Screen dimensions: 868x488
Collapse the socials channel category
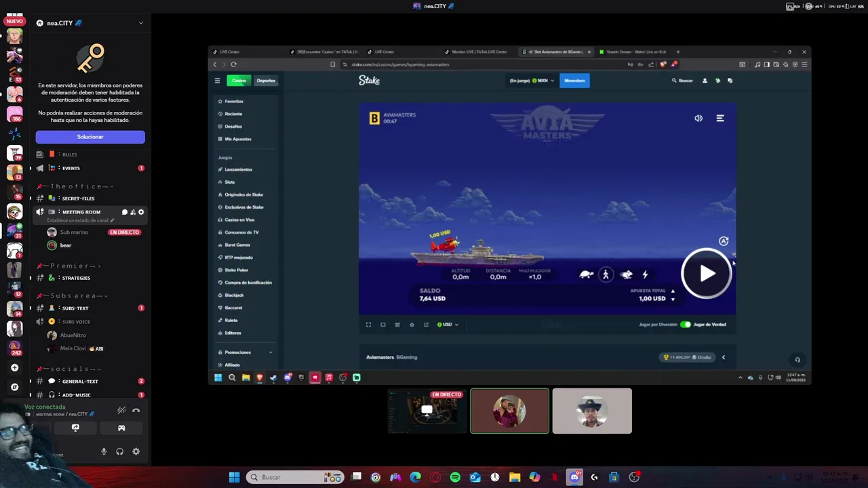pyautogui.click(x=69, y=369)
